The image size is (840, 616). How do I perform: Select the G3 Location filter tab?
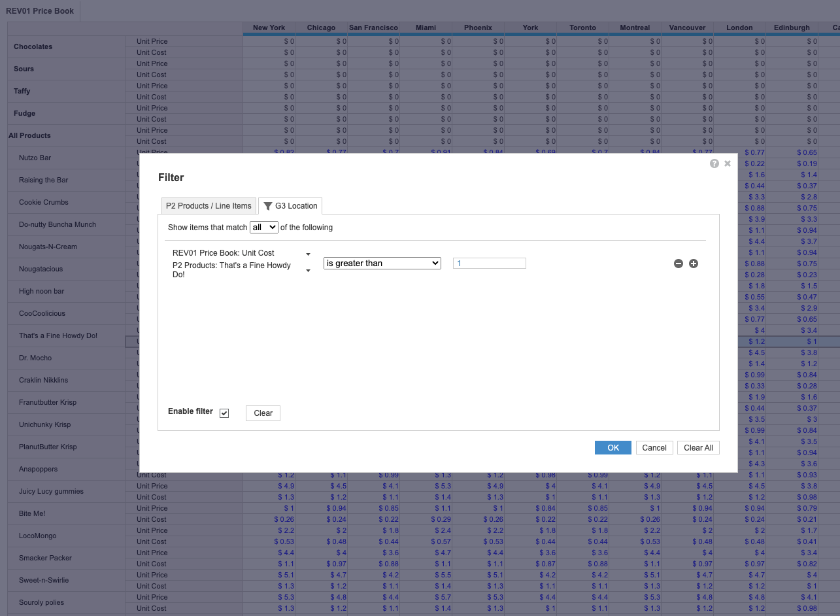coord(290,205)
